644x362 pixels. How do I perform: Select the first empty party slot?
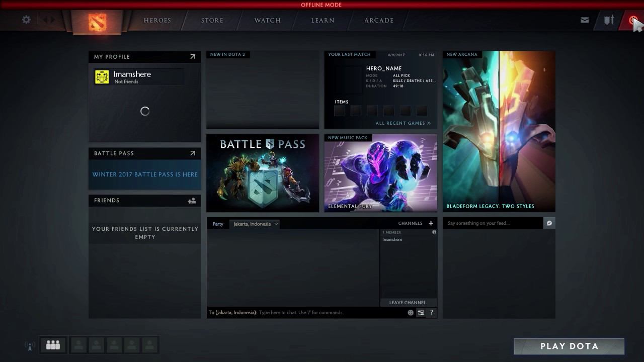coord(78,345)
